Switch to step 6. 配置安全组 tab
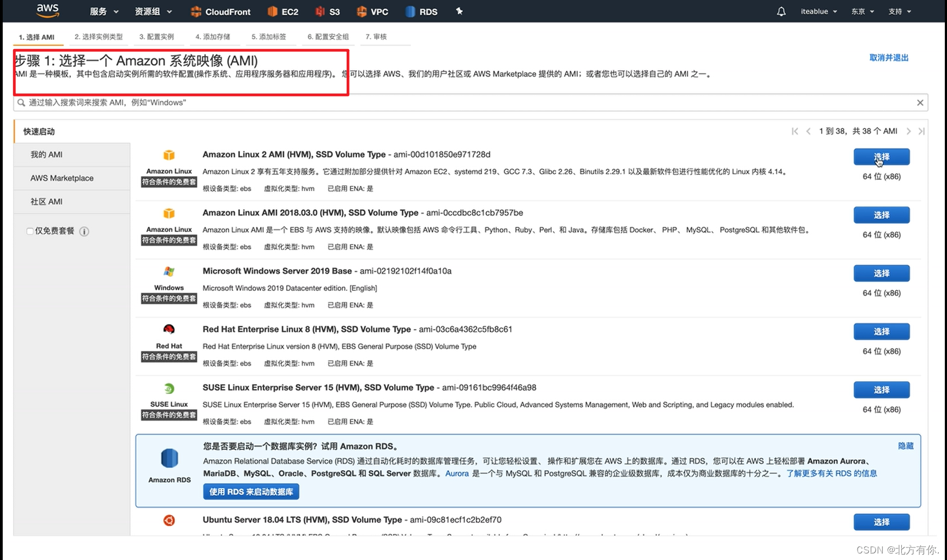 click(328, 36)
